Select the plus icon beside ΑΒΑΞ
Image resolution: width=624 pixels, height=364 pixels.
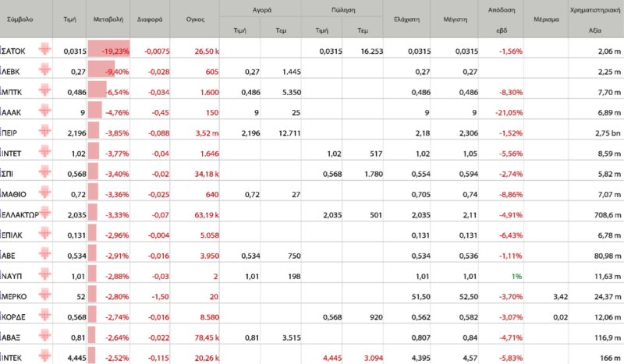pyautogui.click(x=44, y=334)
